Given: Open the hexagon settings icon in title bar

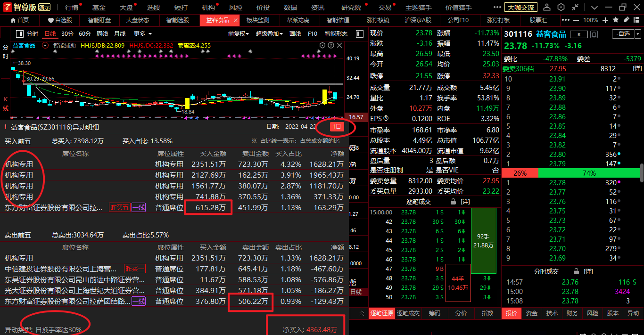Looking at the screenshot, I should point(561,8).
